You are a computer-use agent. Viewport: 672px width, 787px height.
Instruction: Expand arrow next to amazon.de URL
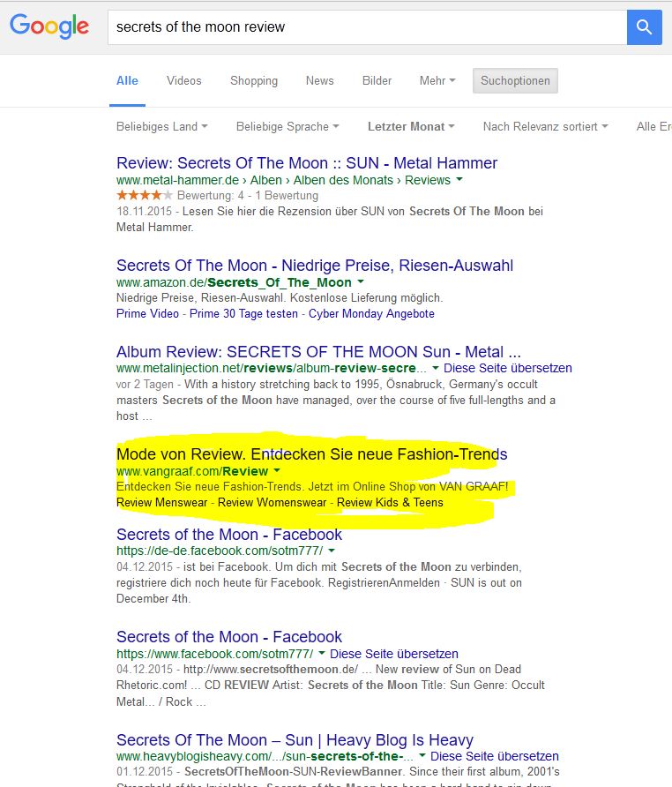tap(361, 282)
